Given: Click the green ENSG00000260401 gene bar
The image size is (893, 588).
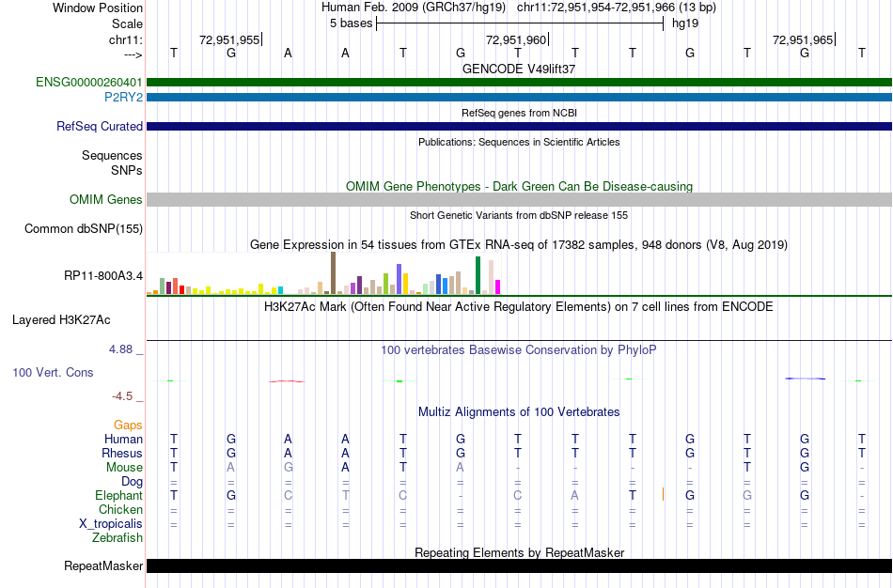Looking at the screenshot, I should click(x=520, y=82).
